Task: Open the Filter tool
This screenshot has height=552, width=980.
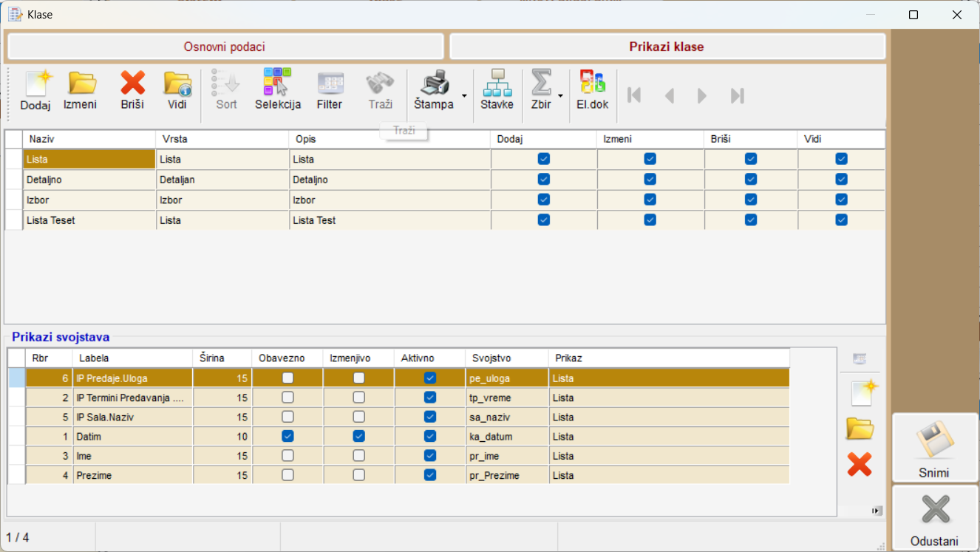Action: pyautogui.click(x=330, y=91)
